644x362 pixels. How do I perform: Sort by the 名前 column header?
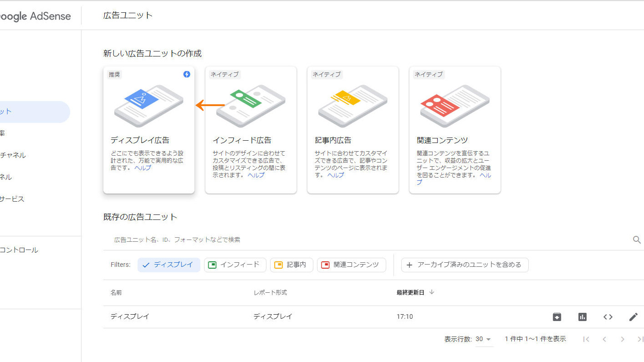(x=116, y=292)
